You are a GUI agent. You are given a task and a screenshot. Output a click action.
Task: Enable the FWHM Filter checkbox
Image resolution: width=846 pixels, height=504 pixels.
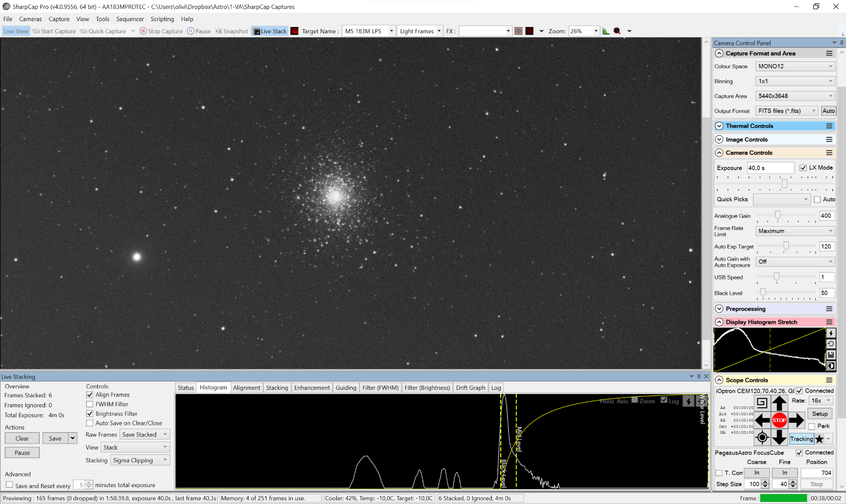(x=90, y=404)
